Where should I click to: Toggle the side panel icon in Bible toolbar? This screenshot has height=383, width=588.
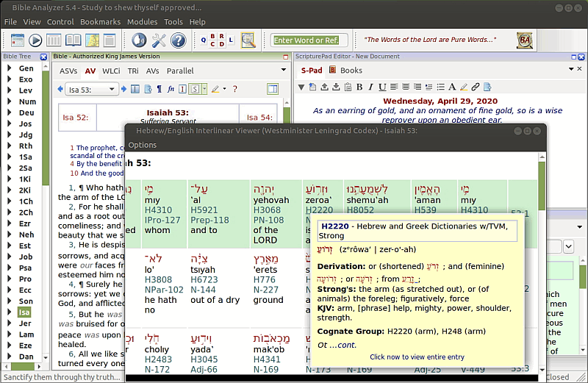[273, 89]
